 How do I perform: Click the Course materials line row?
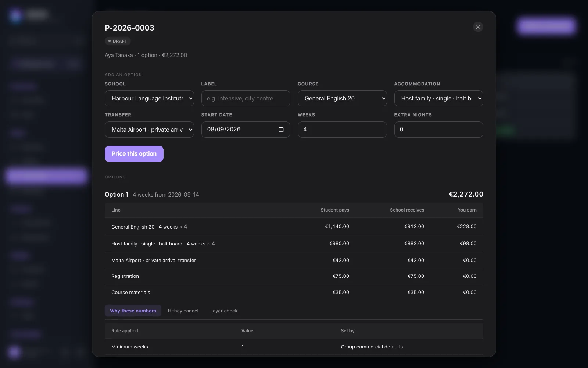coord(294,292)
